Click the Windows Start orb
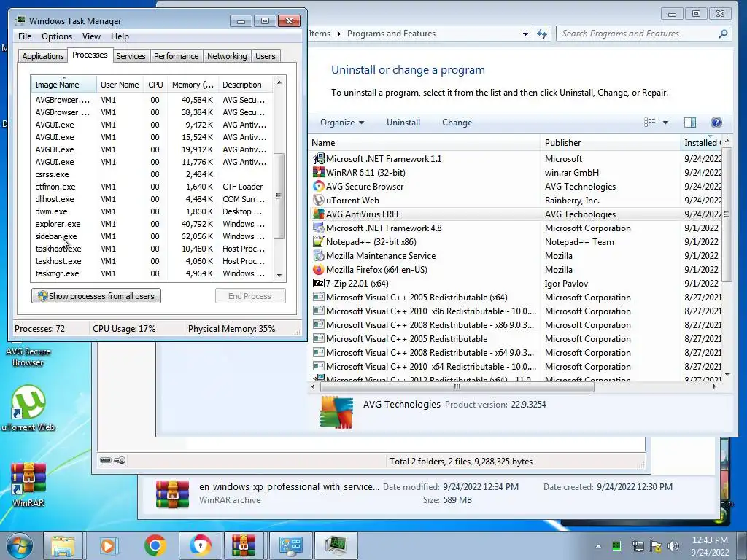This screenshot has width=747, height=560. click(x=19, y=545)
